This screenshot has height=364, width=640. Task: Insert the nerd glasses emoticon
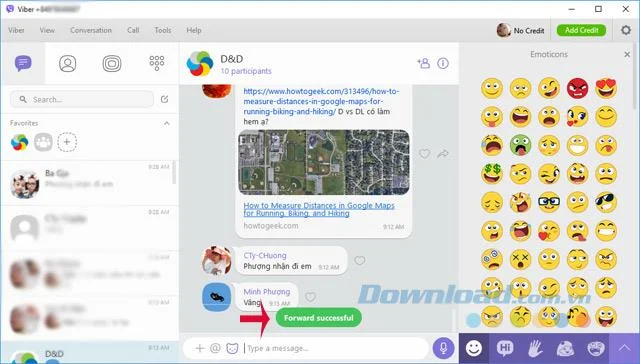click(549, 202)
